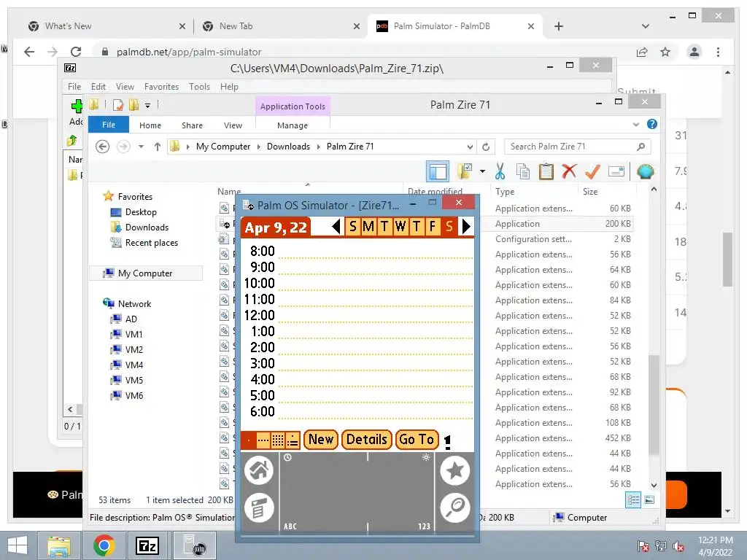Open the Home ribbon tab
The width and height of the screenshot is (747, 560).
click(x=150, y=125)
